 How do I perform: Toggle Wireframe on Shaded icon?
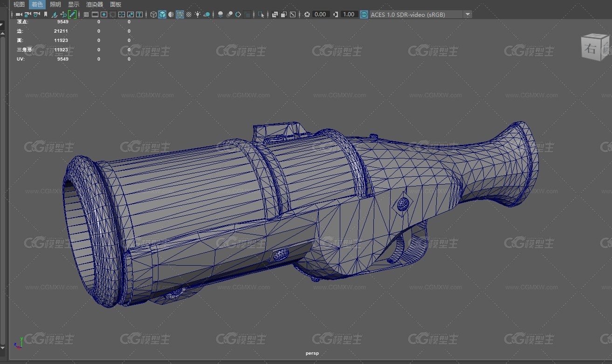[179, 14]
